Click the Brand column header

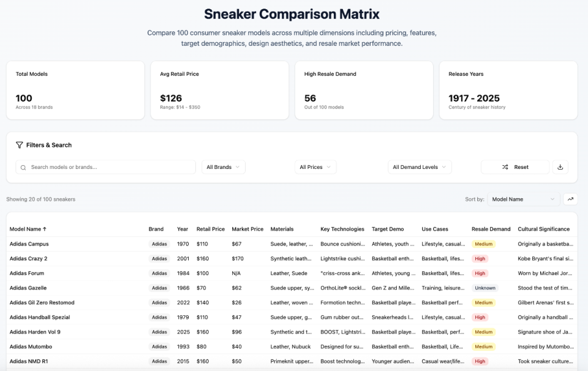click(x=156, y=229)
